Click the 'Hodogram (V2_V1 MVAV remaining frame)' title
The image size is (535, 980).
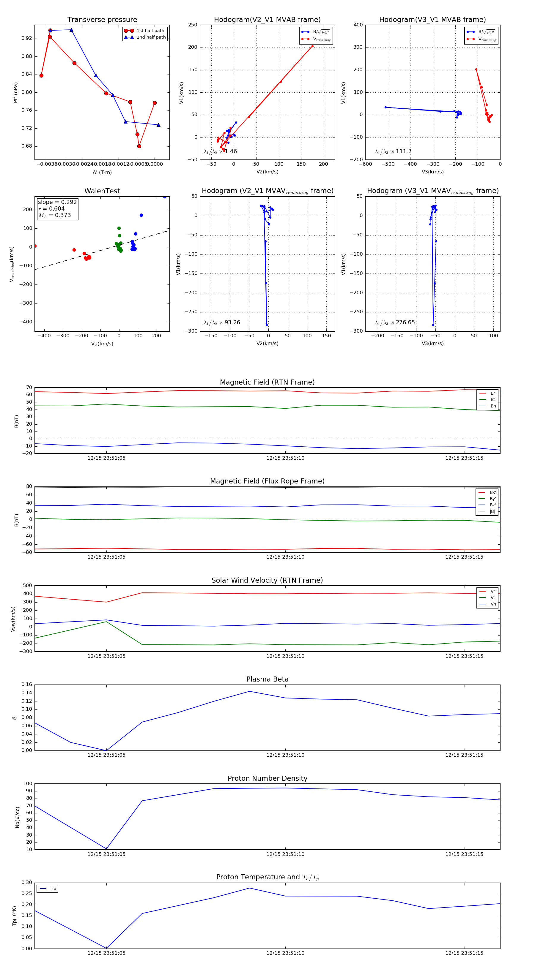click(267, 191)
